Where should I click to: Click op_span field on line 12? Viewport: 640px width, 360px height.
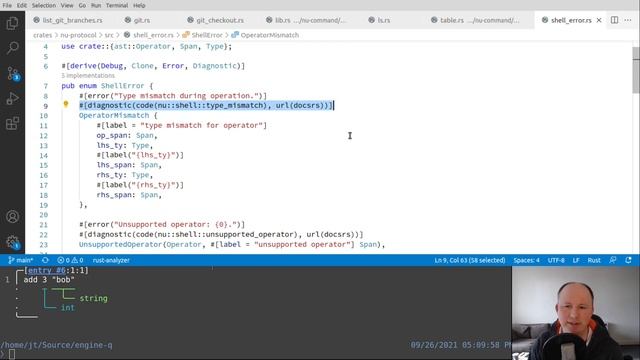point(113,136)
